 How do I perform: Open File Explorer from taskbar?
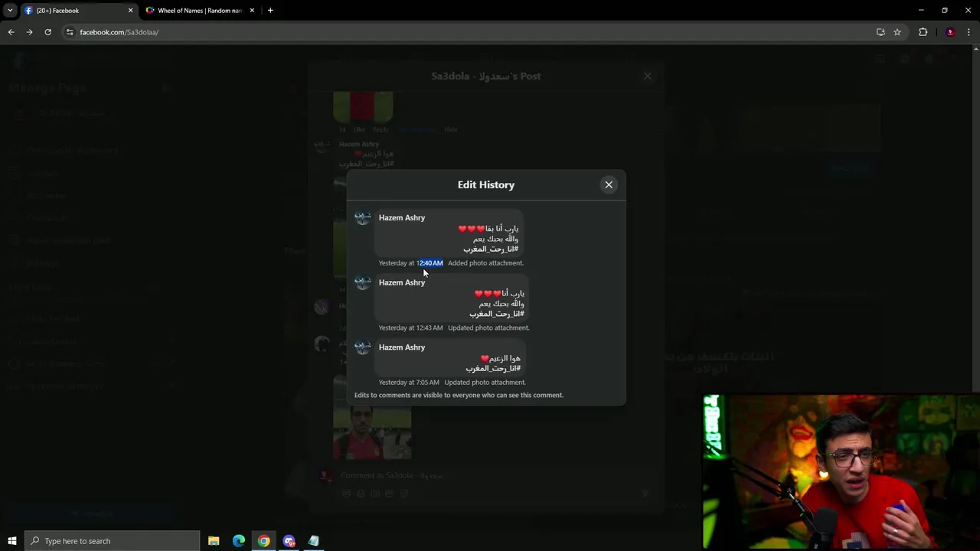214,541
